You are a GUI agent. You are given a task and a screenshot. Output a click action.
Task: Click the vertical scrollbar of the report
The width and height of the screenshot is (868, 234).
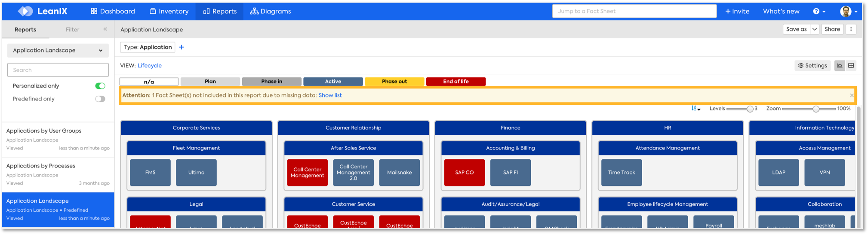pyautogui.click(x=859, y=167)
